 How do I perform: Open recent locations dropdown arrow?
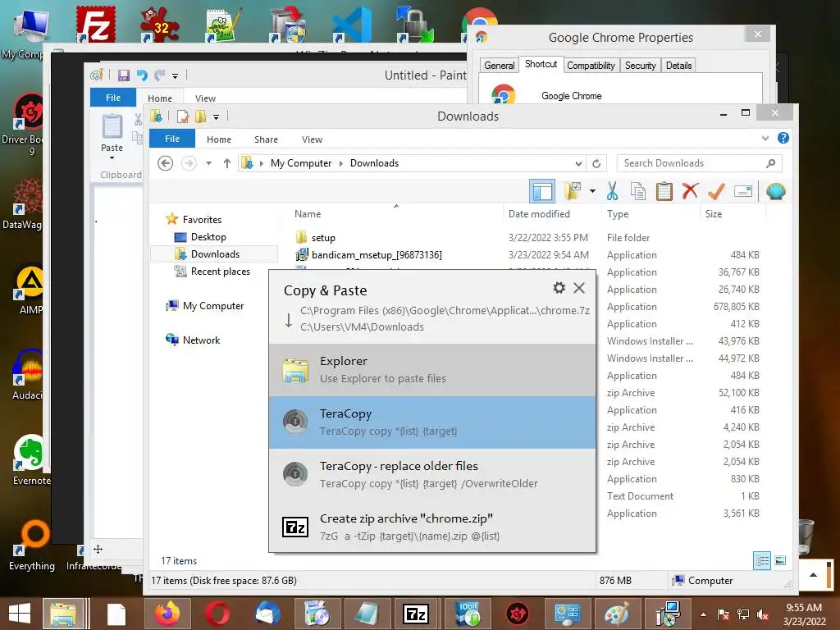click(x=208, y=163)
